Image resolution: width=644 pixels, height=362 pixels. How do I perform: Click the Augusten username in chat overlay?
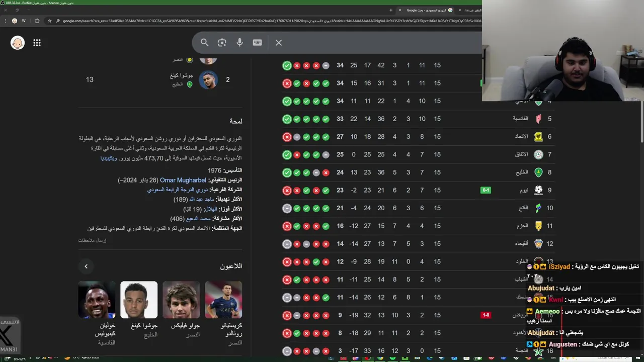pos(563,344)
